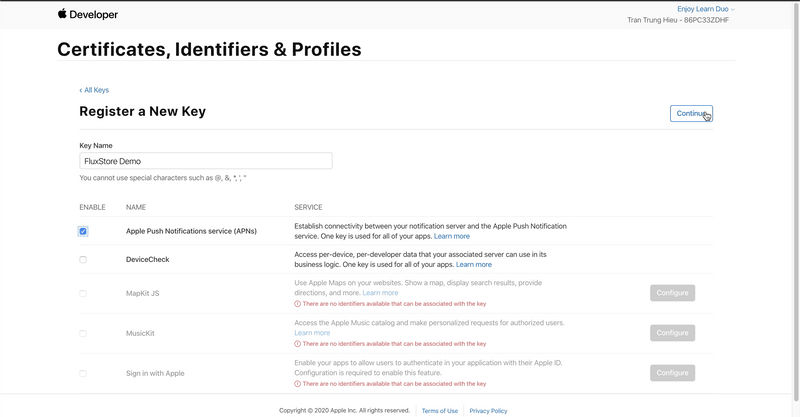This screenshot has width=800, height=417.
Task: Open Learn more link for MusicKit
Action: [312, 333]
